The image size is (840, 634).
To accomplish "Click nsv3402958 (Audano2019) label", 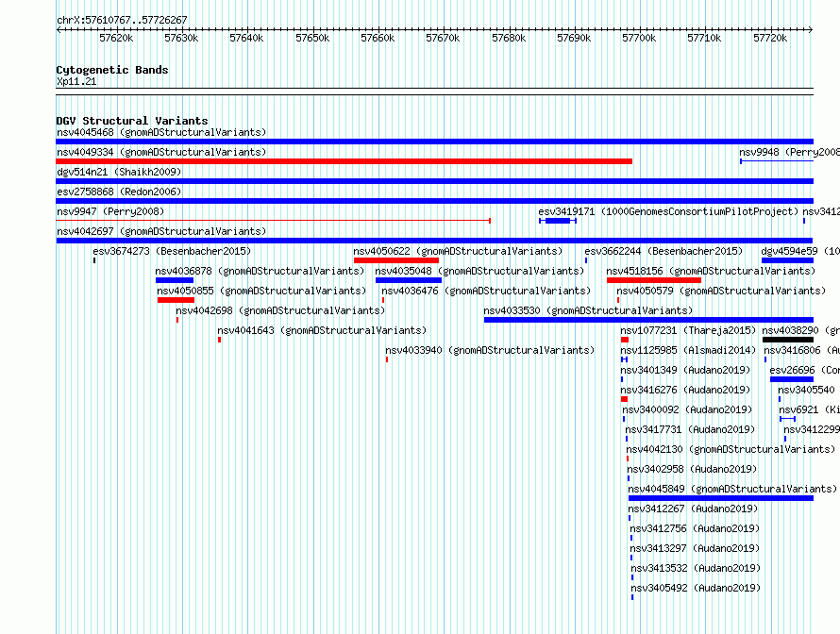I will [692, 469].
